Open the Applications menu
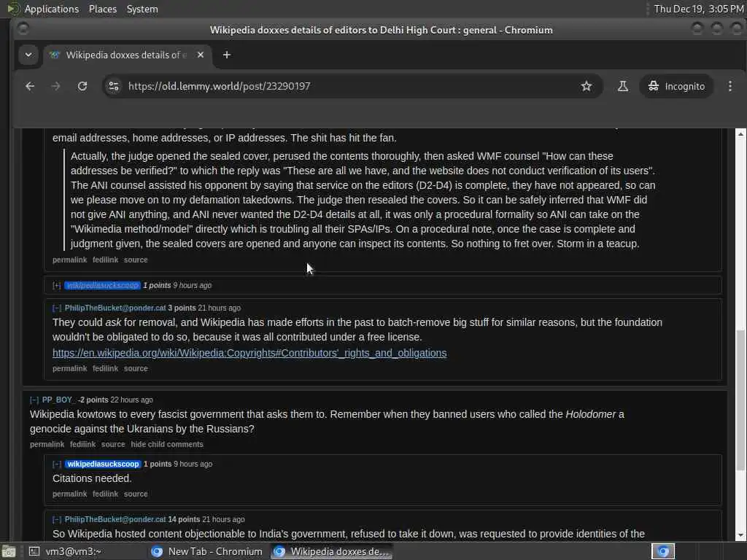Viewport: 747px width, 560px height. (x=52, y=9)
